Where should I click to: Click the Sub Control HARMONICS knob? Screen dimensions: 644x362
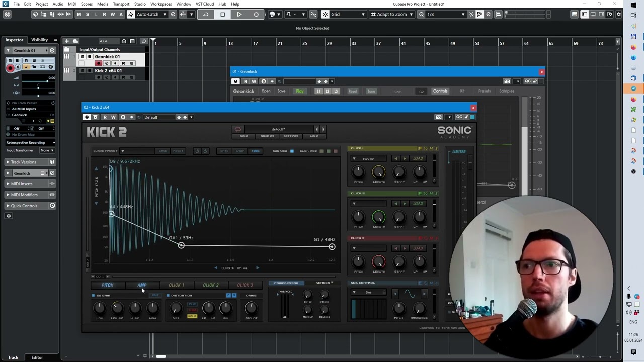[419, 307]
